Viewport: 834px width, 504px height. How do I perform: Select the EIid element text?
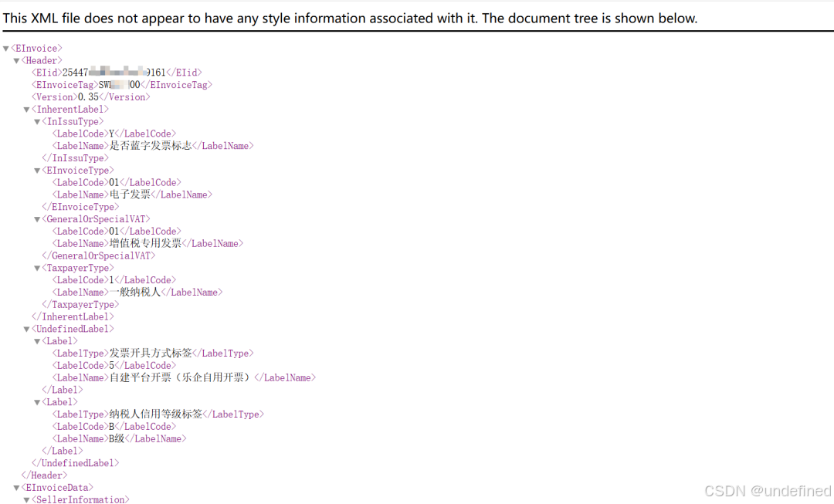pyautogui.click(x=116, y=72)
